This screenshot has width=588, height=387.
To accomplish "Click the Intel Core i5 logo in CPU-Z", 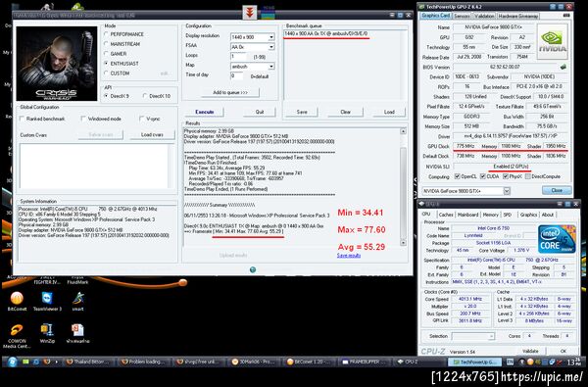I will (557, 239).
